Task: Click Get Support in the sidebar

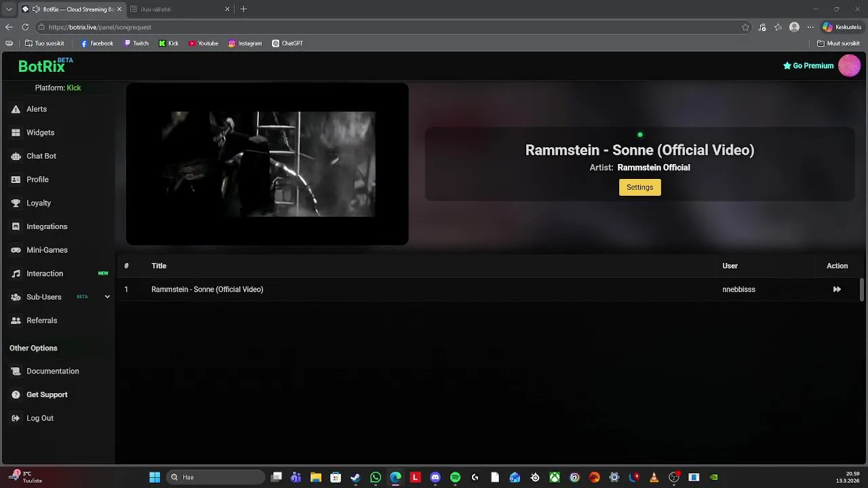Action: click(x=47, y=394)
